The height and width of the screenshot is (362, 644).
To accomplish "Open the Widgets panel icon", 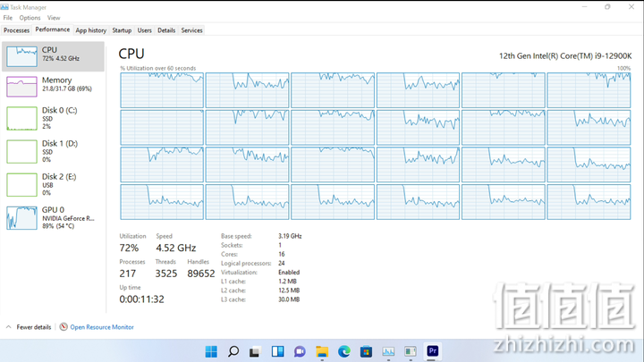I will coord(277,351).
